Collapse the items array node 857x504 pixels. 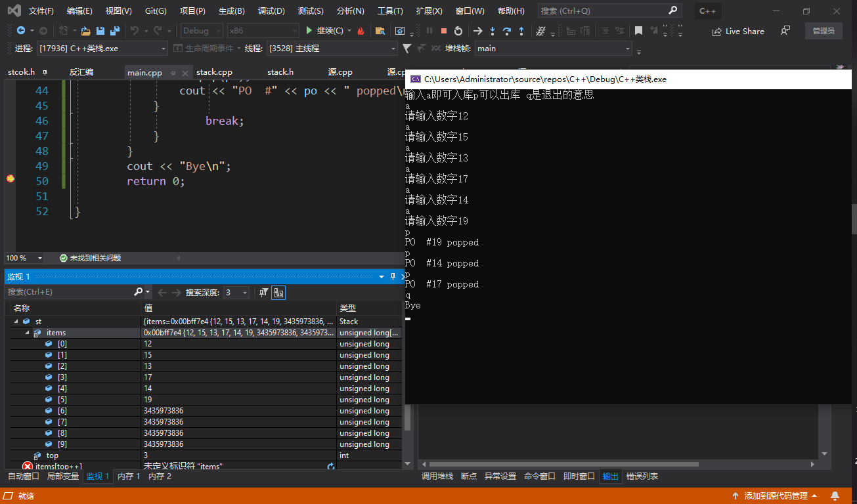point(27,333)
